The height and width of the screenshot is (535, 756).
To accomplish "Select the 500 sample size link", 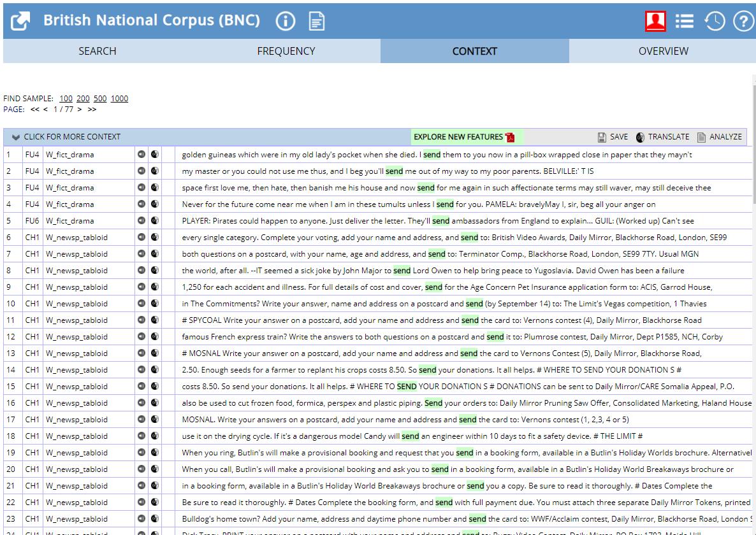I will (100, 99).
